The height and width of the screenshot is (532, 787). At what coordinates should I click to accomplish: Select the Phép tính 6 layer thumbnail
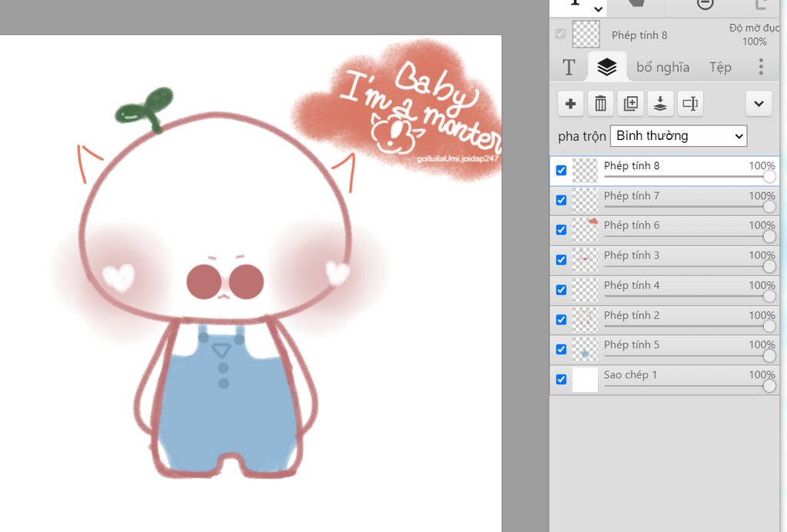[585, 230]
